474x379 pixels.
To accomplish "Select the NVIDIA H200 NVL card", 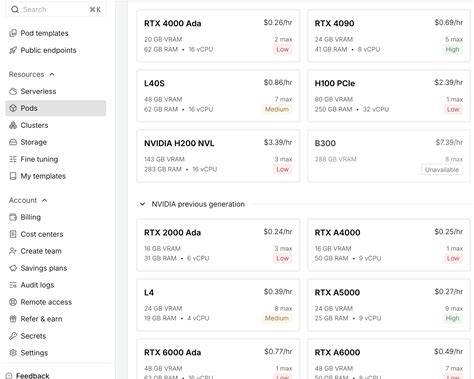I will pyautogui.click(x=218, y=156).
